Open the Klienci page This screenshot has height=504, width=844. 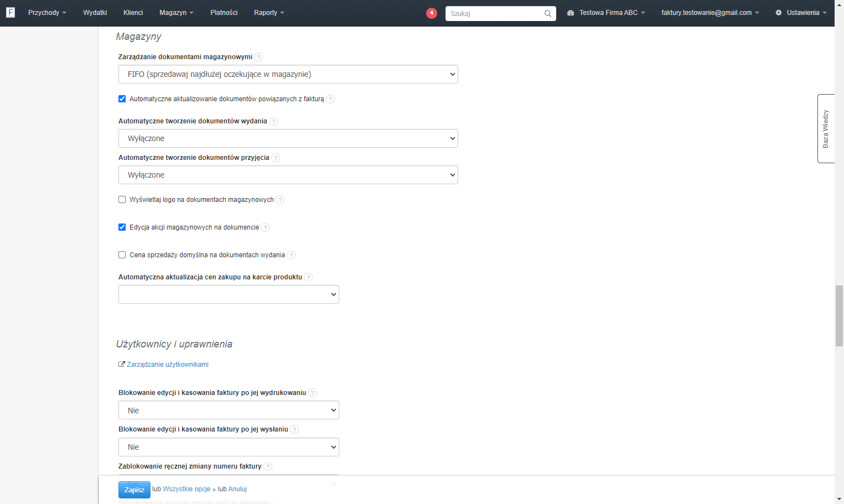click(x=133, y=13)
